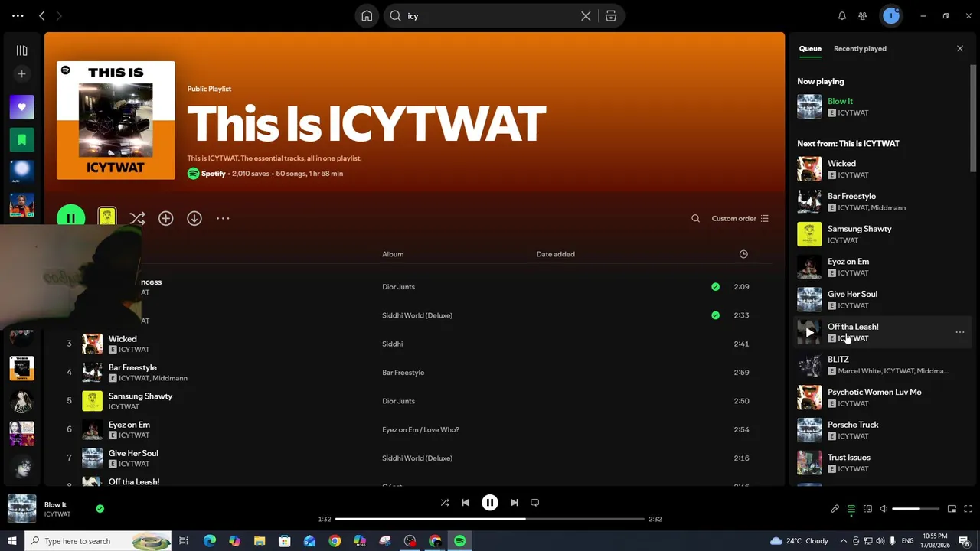Open the Browse icon in search bar

tap(611, 16)
